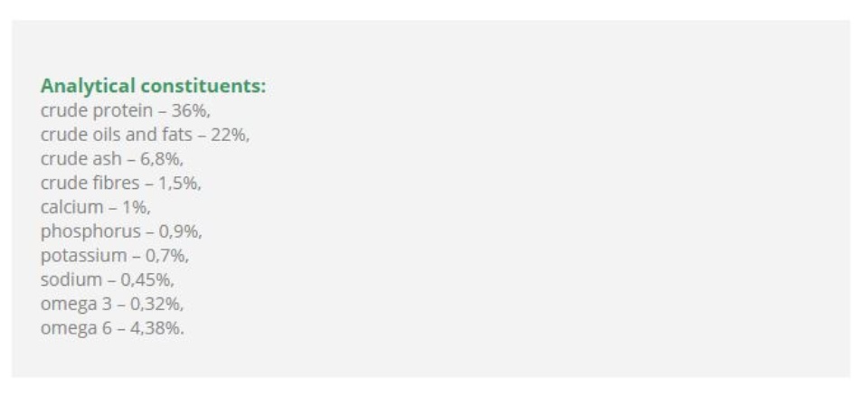Select the 6,8% ash value

(161, 159)
